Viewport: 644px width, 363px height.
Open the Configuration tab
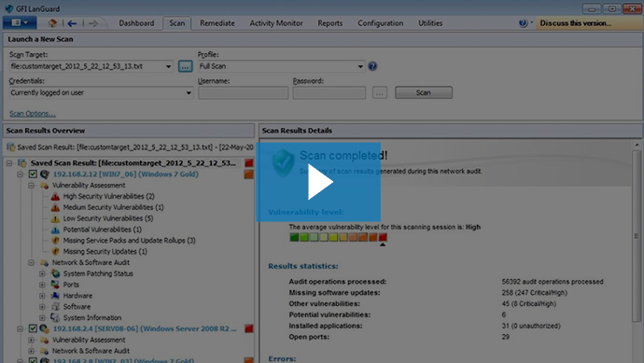(380, 23)
